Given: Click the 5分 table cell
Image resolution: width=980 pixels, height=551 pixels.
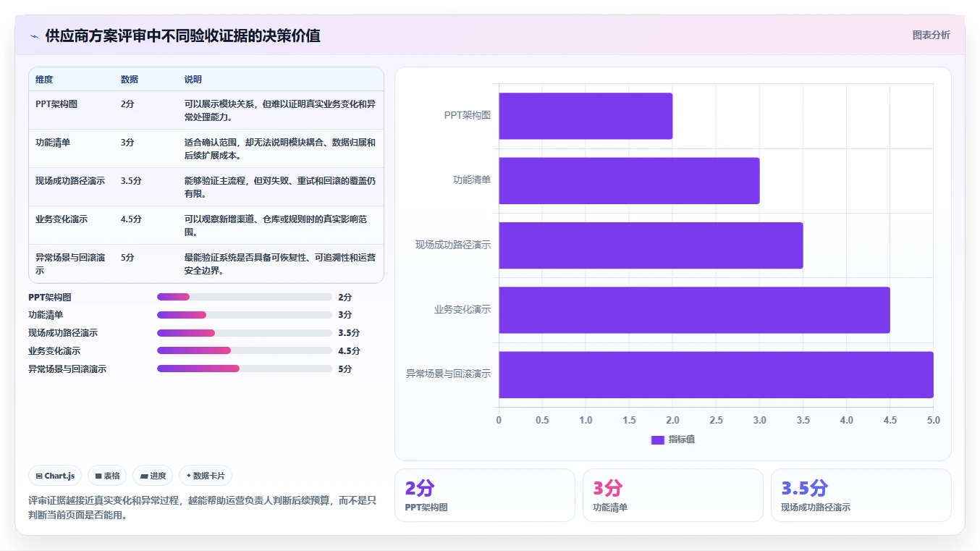Looking at the screenshot, I should [127, 258].
